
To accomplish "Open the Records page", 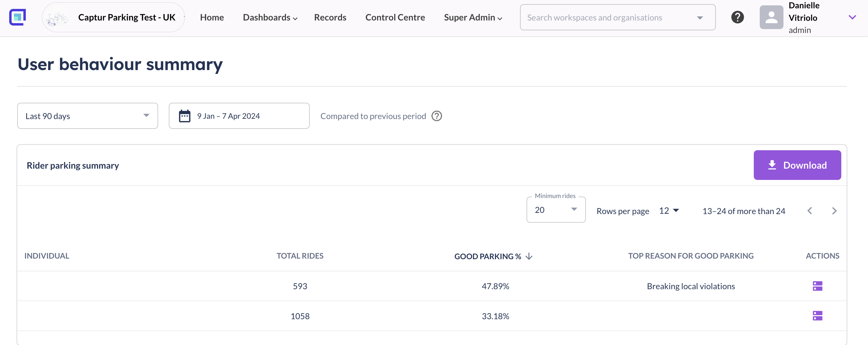I will (x=330, y=17).
